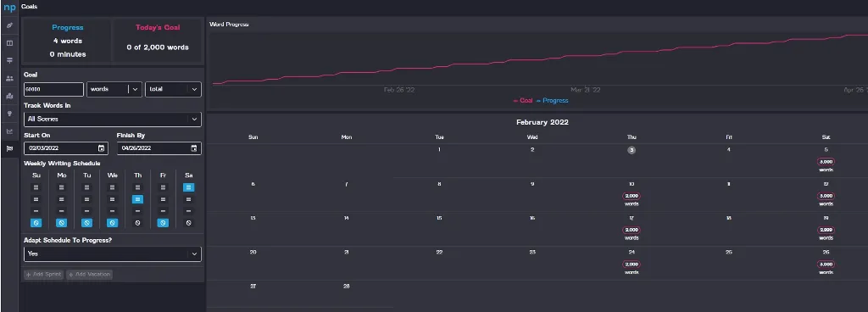Toggle Saturday heavy writing load option
The width and height of the screenshot is (868, 312).
pyautogui.click(x=188, y=187)
